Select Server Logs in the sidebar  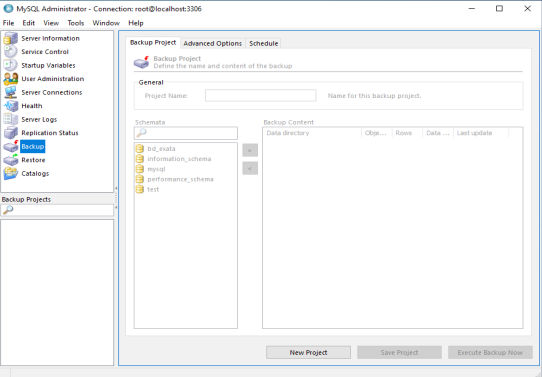pyautogui.click(x=39, y=120)
